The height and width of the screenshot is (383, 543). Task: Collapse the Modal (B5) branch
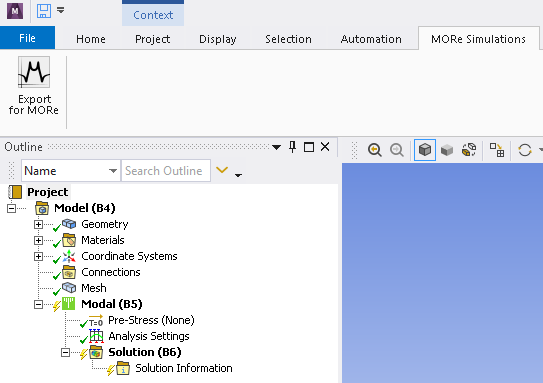click(38, 304)
